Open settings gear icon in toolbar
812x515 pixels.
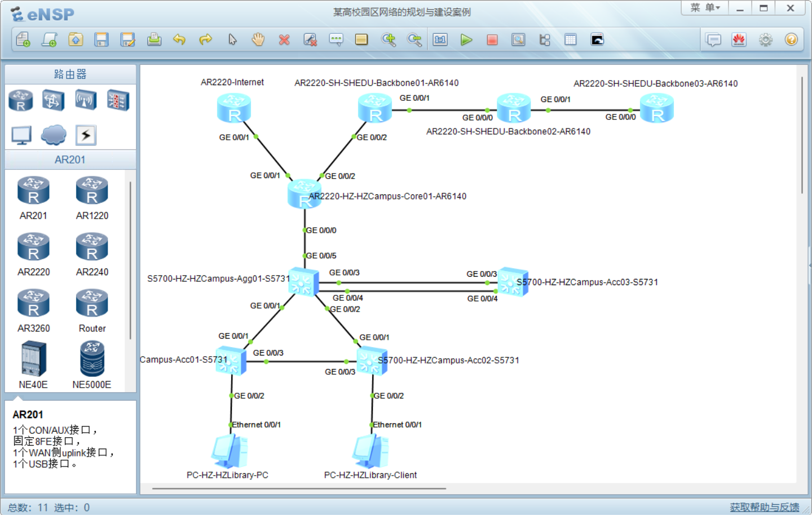(765, 39)
